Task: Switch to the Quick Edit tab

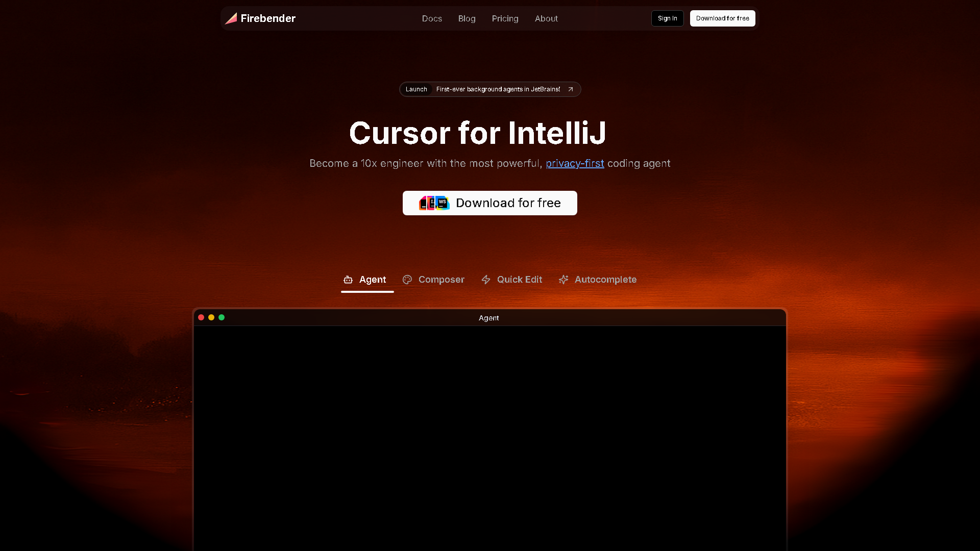Action: (511, 280)
